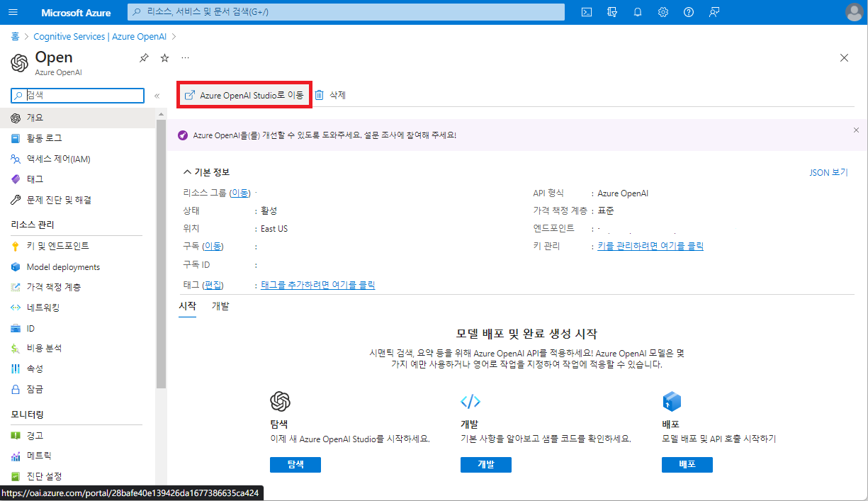
Task: Click the blue 개발 button
Action: coord(486,465)
